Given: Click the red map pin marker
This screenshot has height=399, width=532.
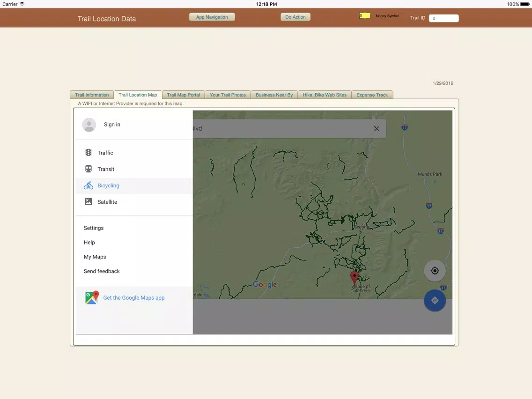Looking at the screenshot, I should tap(354, 278).
